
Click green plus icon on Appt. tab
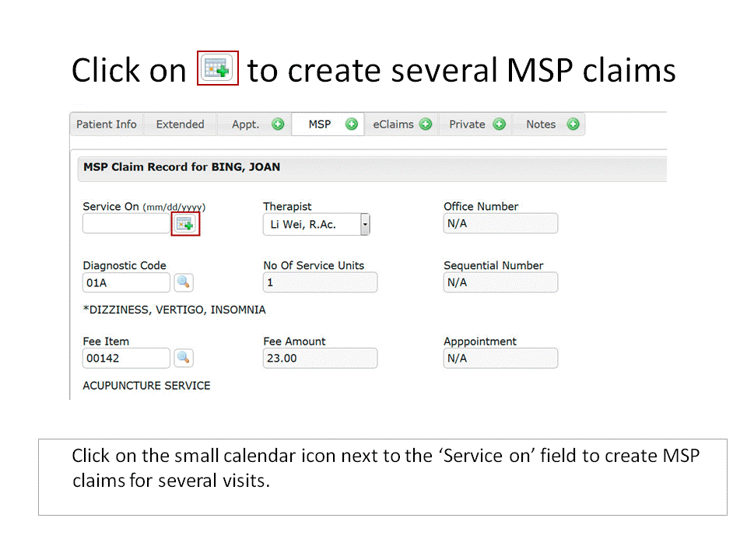[278, 124]
